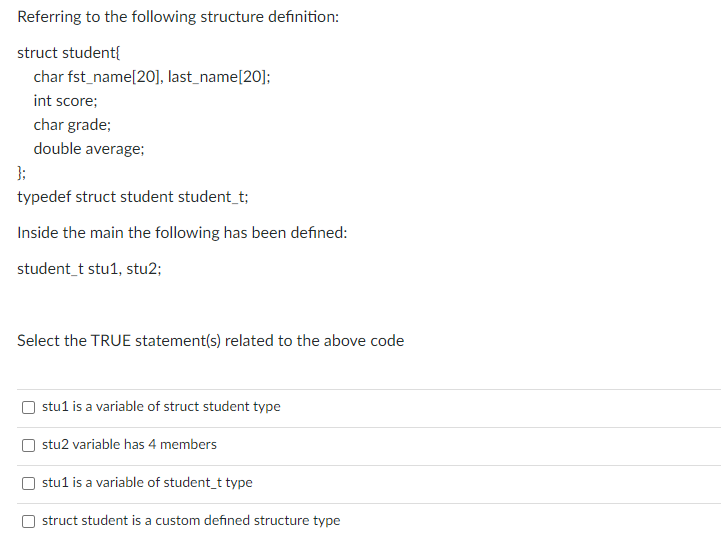Click the closing '};' of the struct
This screenshot has width=723, height=545.
[x=22, y=172]
